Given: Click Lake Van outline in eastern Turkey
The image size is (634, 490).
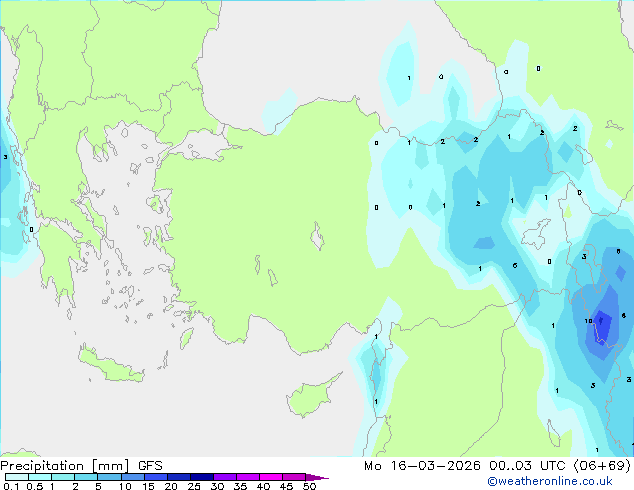Looking at the screenshot, I should point(536,234).
